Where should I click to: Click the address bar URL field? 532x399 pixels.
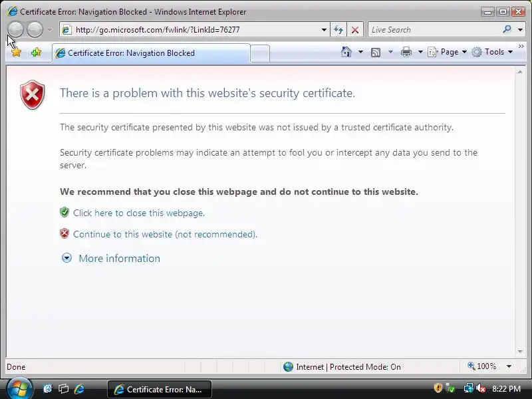(x=194, y=29)
